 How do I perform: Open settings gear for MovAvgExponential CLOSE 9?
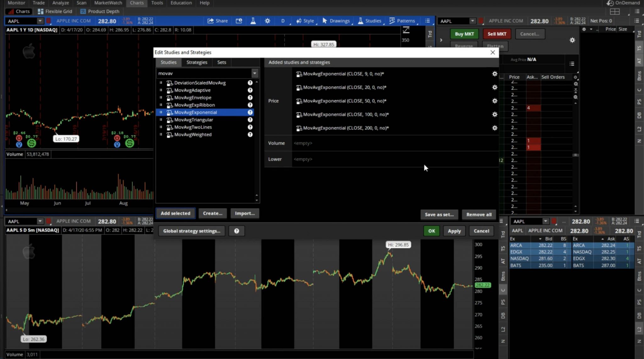(x=495, y=74)
